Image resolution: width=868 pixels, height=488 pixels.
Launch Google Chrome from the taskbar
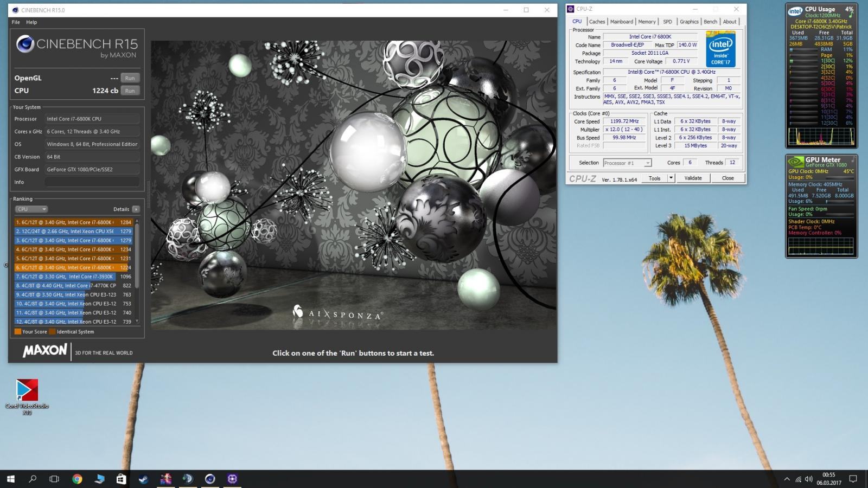77,479
